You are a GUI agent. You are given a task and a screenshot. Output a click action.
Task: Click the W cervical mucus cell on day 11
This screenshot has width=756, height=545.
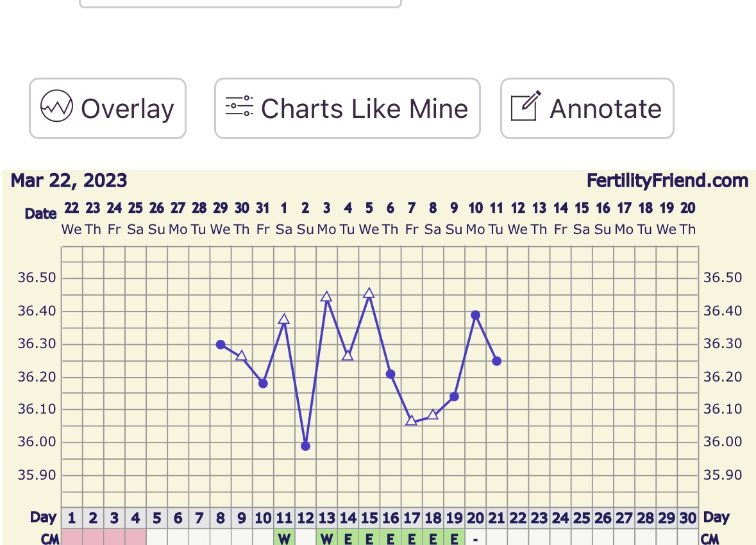(284, 539)
